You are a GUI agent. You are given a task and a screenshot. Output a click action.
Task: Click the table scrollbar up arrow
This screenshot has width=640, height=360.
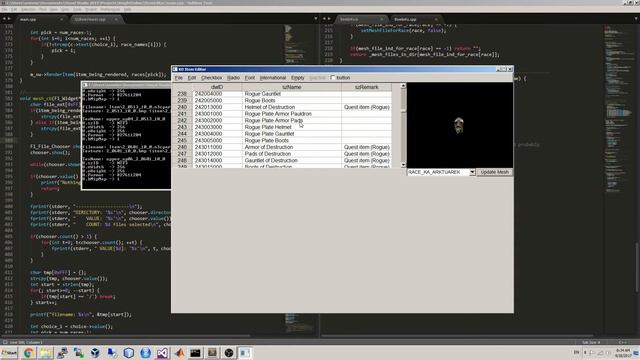(x=403, y=86)
